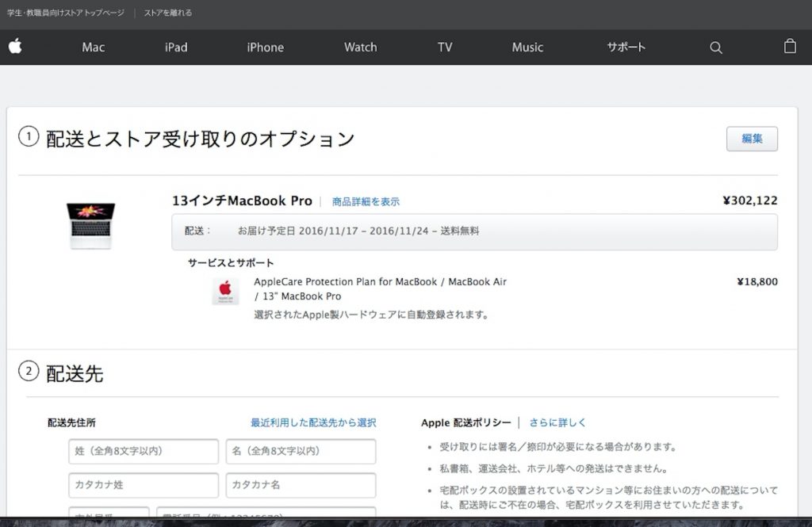Focus the 姓（全角8文字以内） field

[144, 452]
